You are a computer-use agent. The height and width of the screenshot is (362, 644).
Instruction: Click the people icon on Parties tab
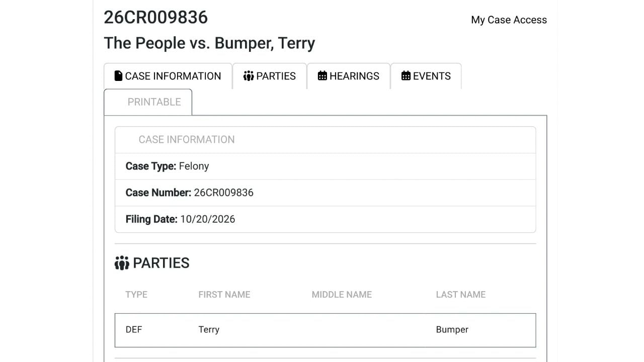(x=248, y=76)
